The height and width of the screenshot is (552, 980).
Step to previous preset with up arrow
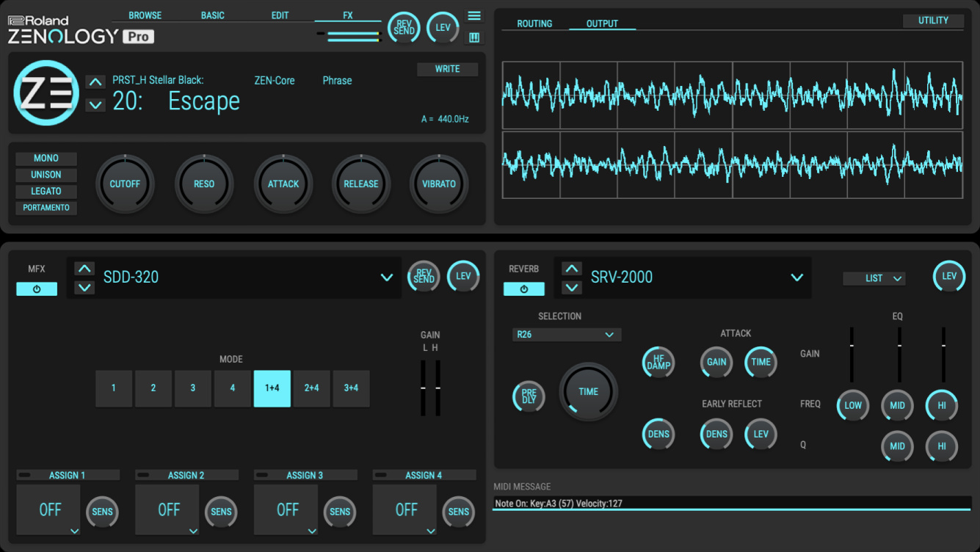pyautogui.click(x=95, y=82)
